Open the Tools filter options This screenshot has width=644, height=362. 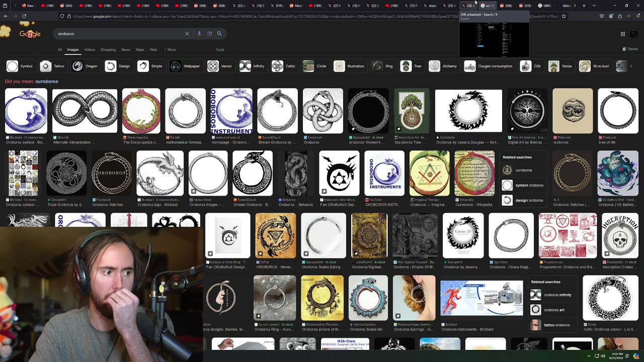pyautogui.click(x=220, y=49)
